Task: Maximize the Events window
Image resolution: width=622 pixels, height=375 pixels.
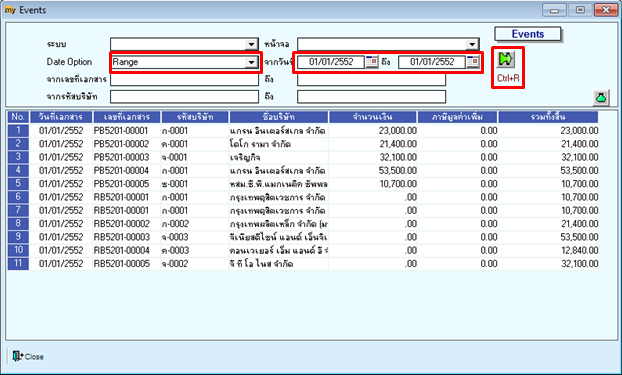Action: 580,10
